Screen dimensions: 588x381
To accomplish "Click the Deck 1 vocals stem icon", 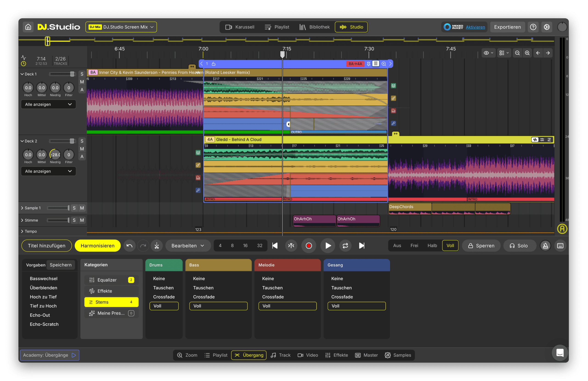I will [393, 123].
